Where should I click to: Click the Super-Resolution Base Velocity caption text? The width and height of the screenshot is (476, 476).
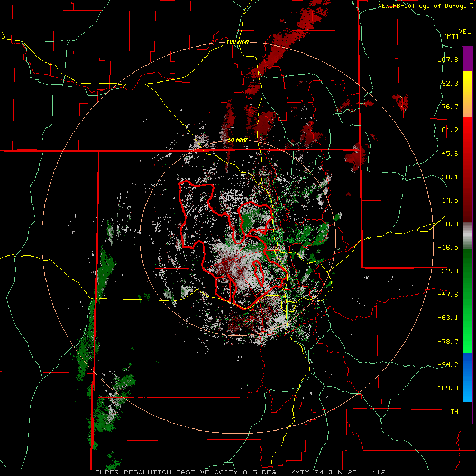tap(241, 472)
